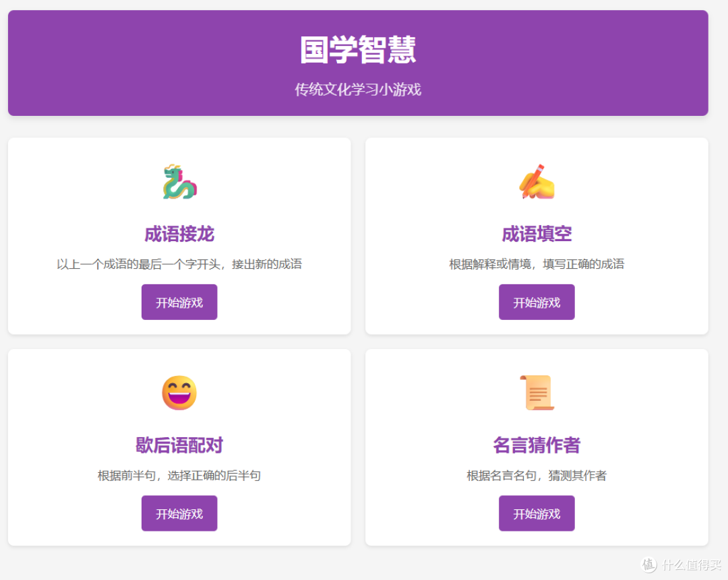This screenshot has height=580, width=728.
Task: Click the 歇后语配对 card title
Action: 179,445
